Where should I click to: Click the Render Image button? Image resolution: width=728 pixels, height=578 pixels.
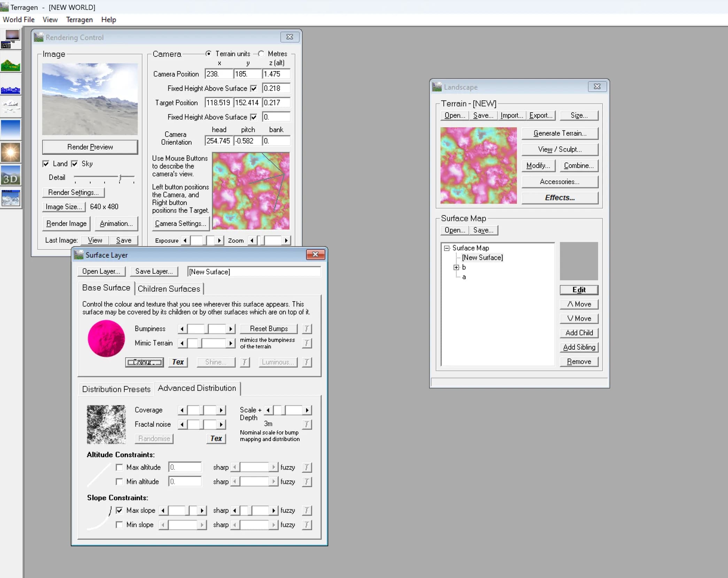point(67,223)
